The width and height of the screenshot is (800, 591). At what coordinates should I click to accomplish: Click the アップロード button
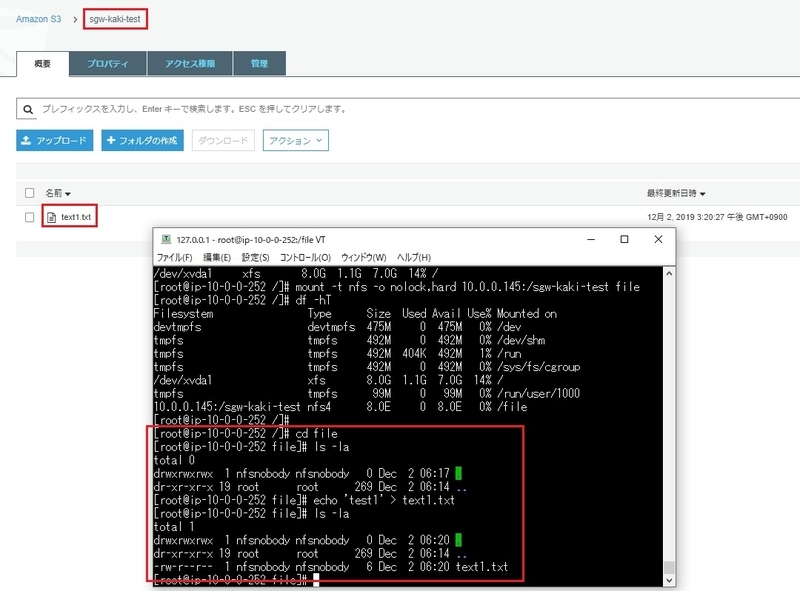[55, 140]
